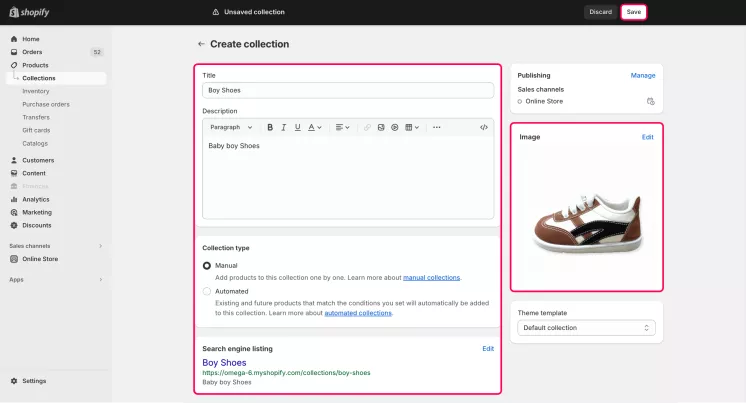The width and height of the screenshot is (746, 403).
Task: Open Inventory in the sidebar
Action: (36, 91)
